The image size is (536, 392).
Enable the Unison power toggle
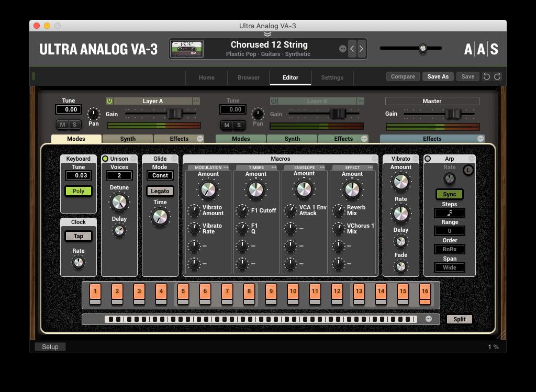point(105,159)
